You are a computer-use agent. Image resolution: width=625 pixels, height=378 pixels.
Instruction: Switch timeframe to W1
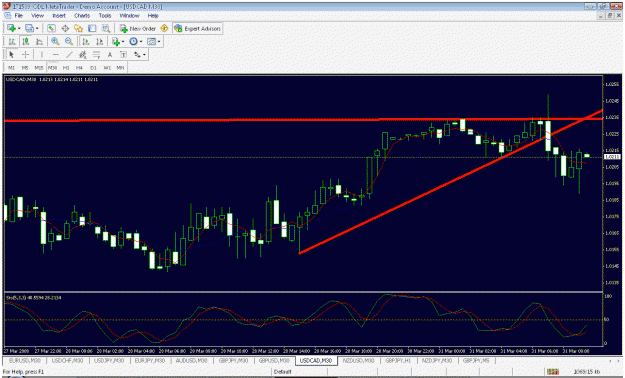(107, 68)
